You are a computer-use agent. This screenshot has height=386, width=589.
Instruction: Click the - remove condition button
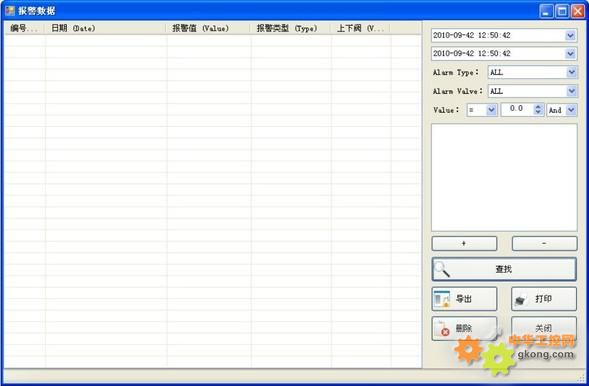pos(544,243)
